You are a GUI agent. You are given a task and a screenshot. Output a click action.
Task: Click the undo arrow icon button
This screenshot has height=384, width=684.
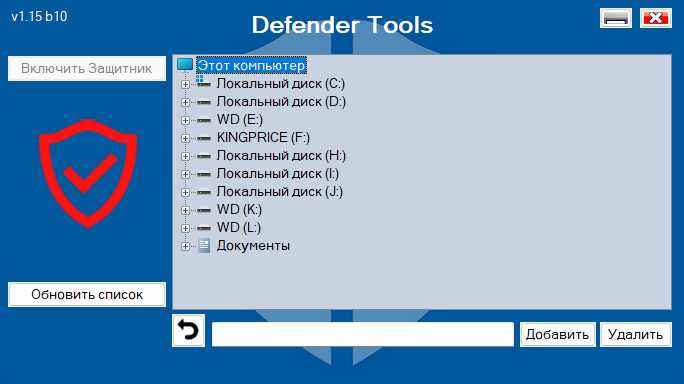click(188, 330)
